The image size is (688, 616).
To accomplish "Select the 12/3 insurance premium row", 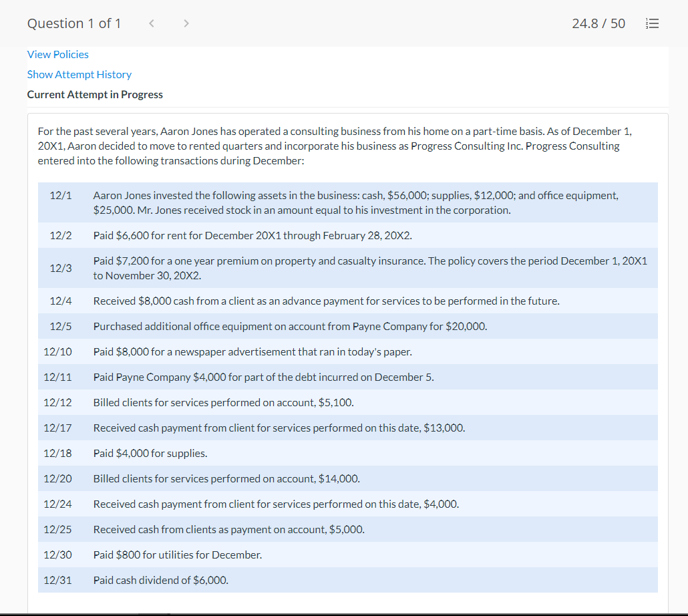I will [x=347, y=268].
